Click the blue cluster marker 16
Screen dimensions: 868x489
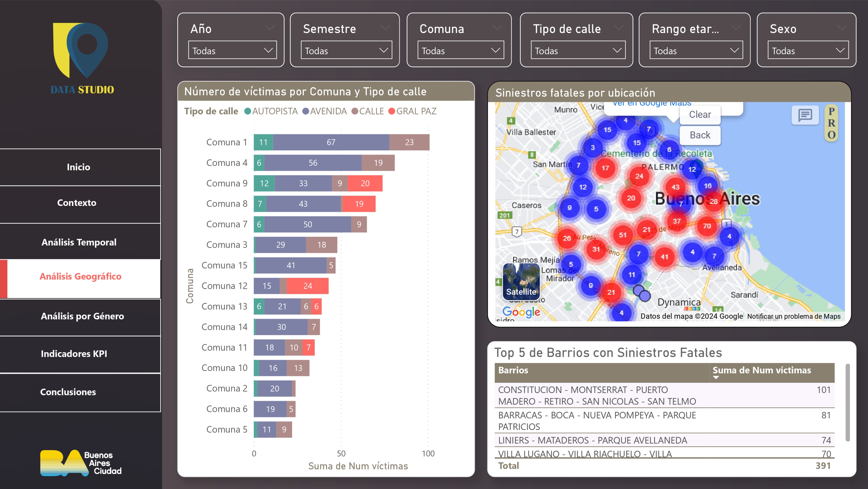pos(707,186)
